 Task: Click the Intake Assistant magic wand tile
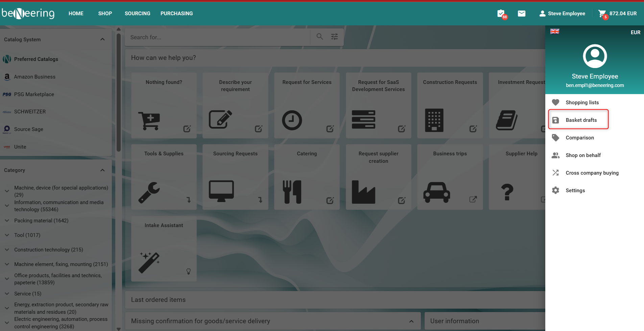[164, 249]
